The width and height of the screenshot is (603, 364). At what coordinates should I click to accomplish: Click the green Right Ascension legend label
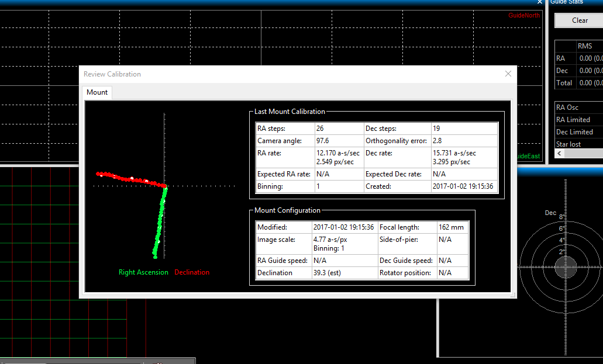pos(143,272)
